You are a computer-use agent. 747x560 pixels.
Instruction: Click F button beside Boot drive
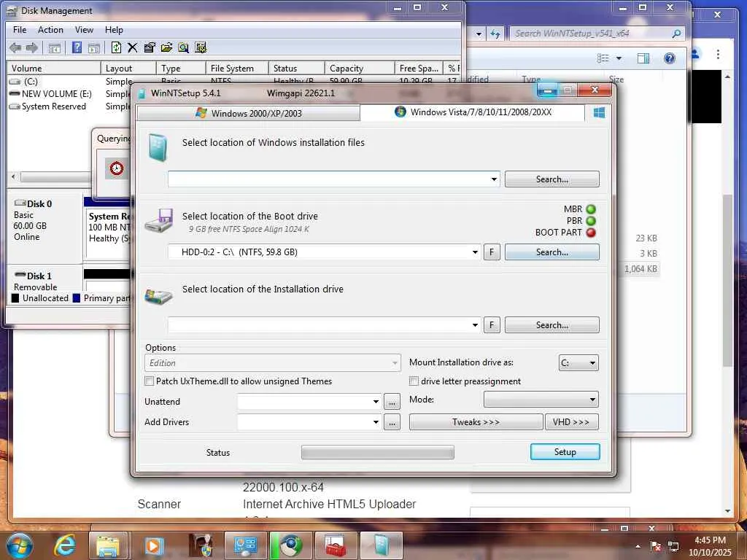click(492, 252)
